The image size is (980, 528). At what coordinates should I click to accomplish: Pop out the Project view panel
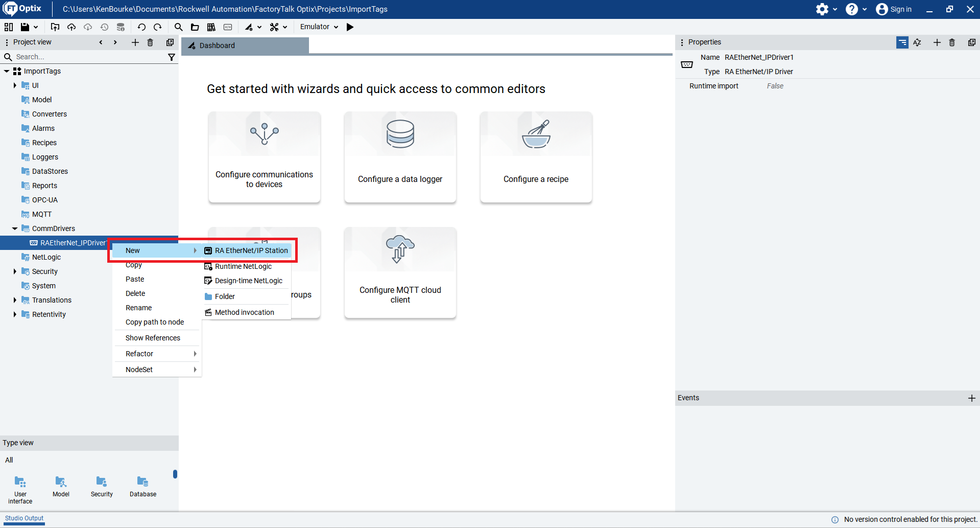coord(170,42)
